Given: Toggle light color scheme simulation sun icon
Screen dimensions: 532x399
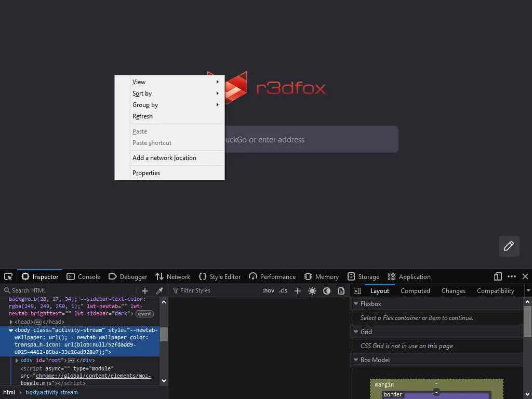Looking at the screenshot, I should tap(312, 291).
